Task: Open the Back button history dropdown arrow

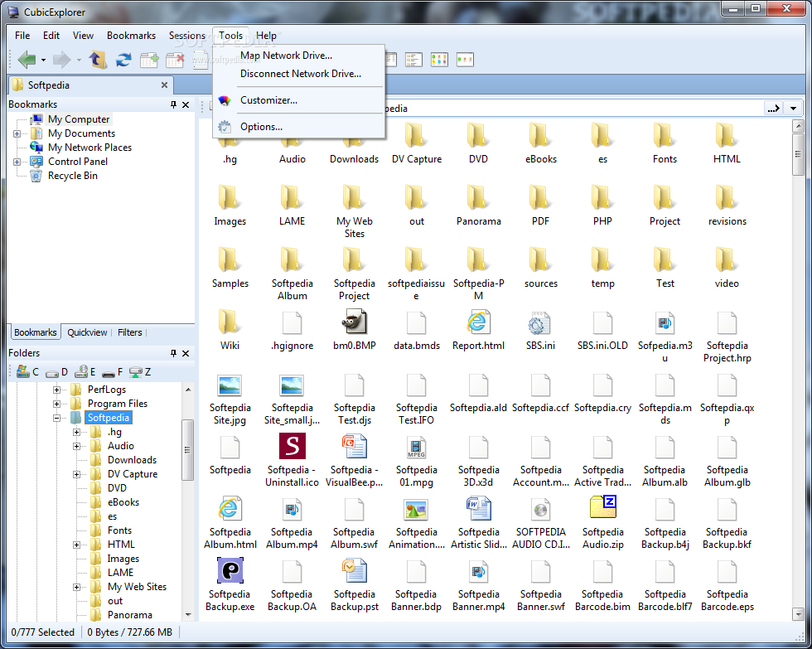Action: pos(43,60)
